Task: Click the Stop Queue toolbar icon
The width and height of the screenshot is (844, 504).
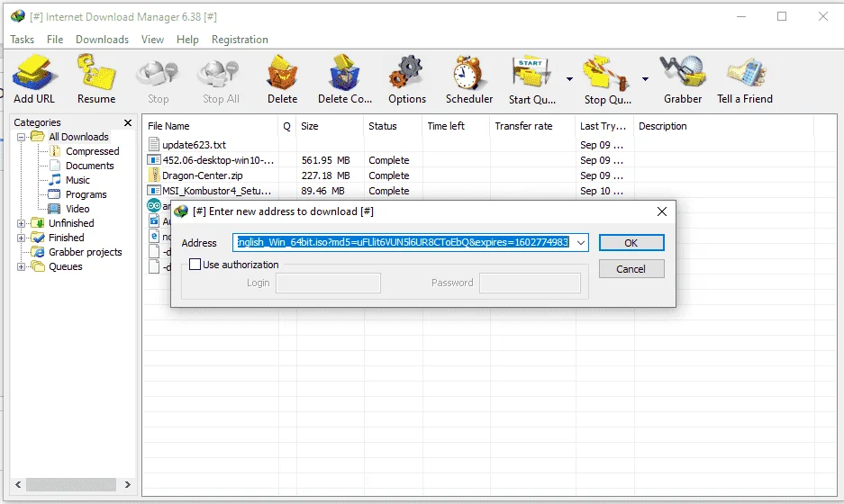Action: pos(606,72)
